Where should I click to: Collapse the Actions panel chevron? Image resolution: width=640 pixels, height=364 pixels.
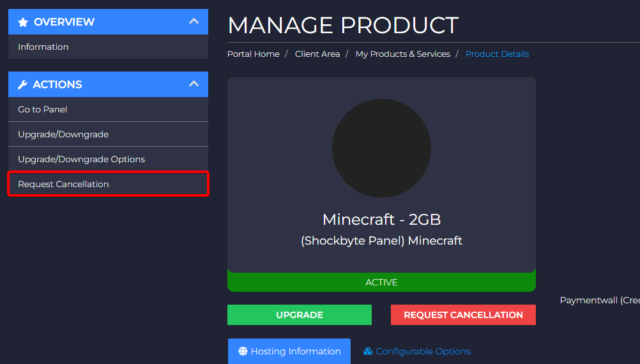point(194,84)
